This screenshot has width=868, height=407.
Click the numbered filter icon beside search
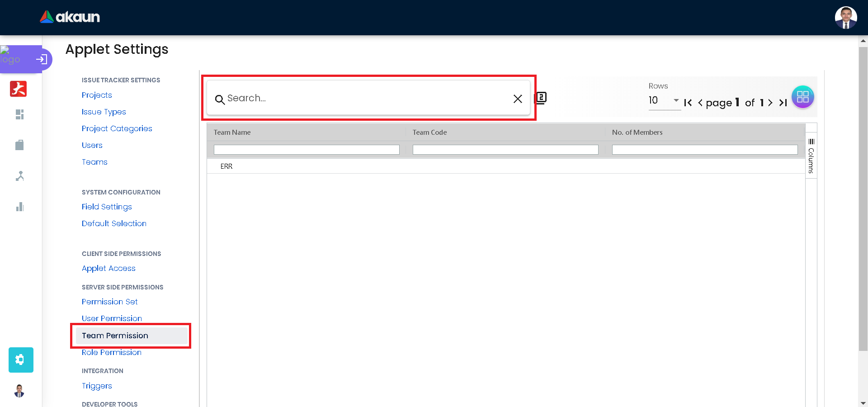point(541,98)
